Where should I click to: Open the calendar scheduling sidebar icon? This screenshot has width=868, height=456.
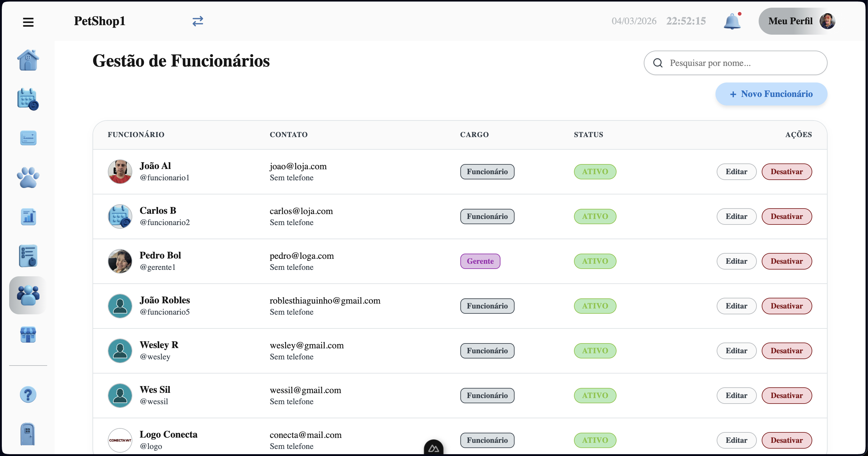pos(28,99)
